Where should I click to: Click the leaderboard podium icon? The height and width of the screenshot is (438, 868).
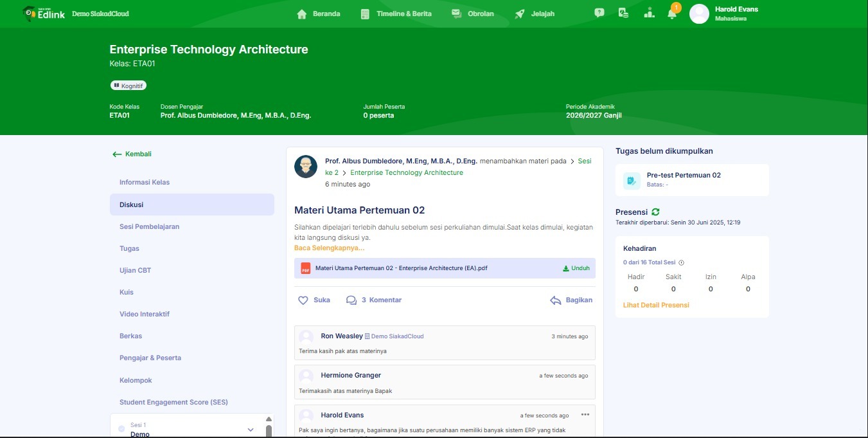tap(649, 13)
